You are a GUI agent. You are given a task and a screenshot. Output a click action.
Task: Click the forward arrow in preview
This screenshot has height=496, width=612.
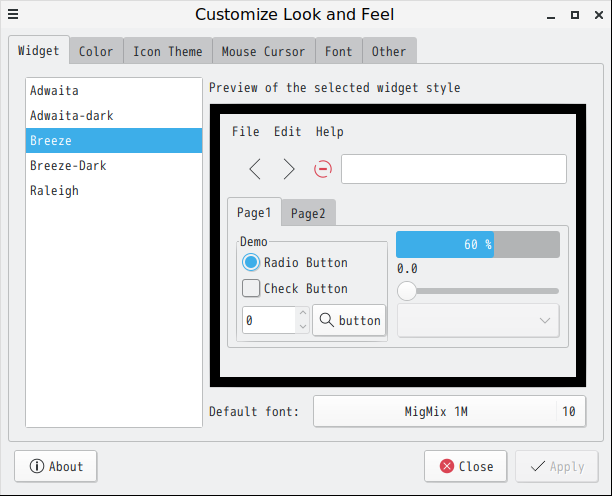pos(289,169)
